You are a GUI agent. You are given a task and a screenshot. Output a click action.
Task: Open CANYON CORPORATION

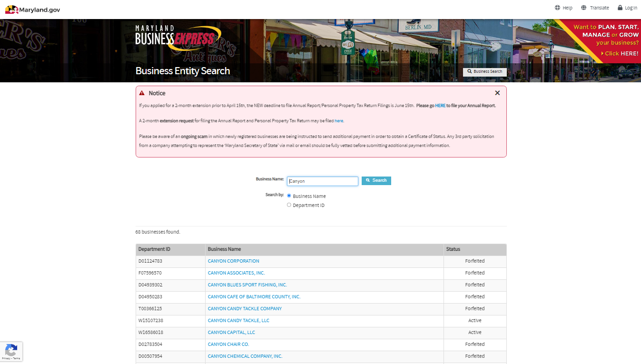point(234,261)
